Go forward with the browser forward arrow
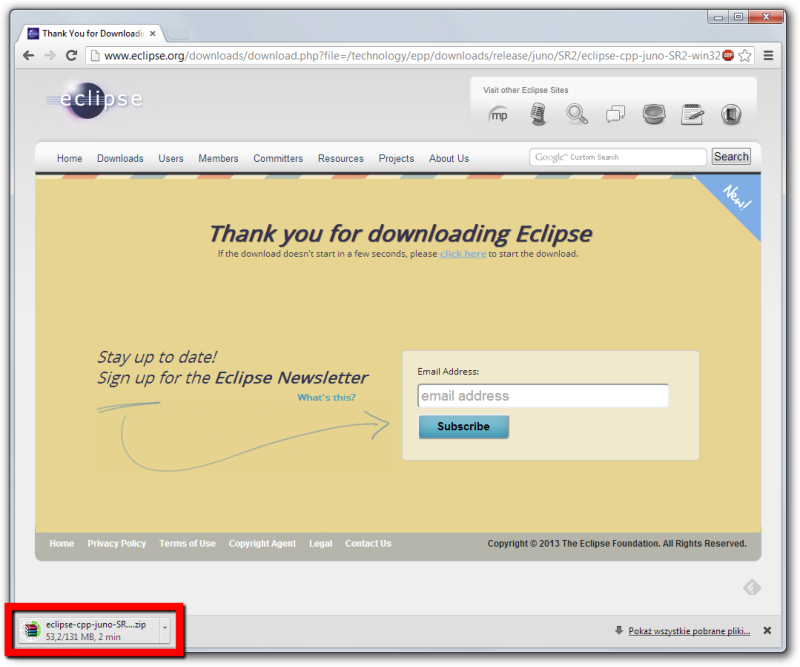Screen dimensions: 800x667 (50, 55)
